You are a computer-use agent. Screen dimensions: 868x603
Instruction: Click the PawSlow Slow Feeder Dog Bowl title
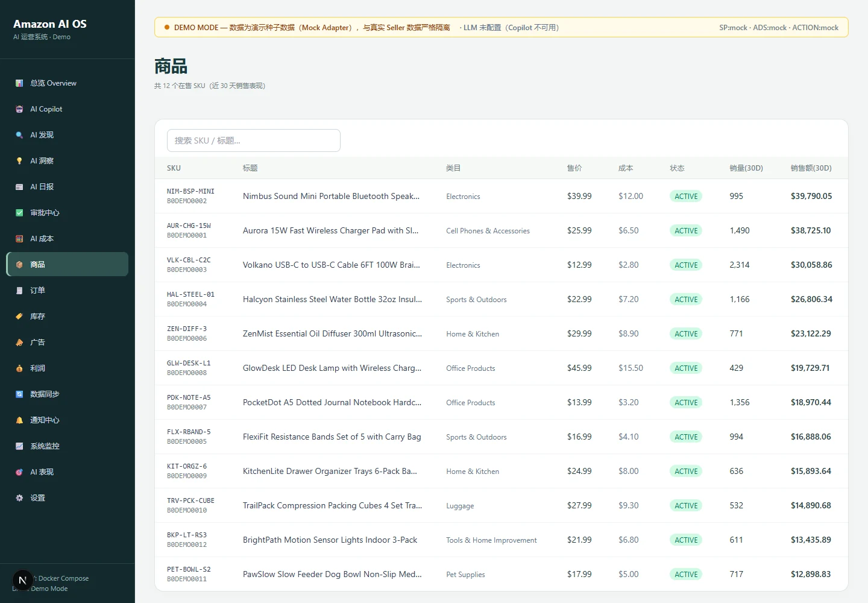pyautogui.click(x=332, y=574)
